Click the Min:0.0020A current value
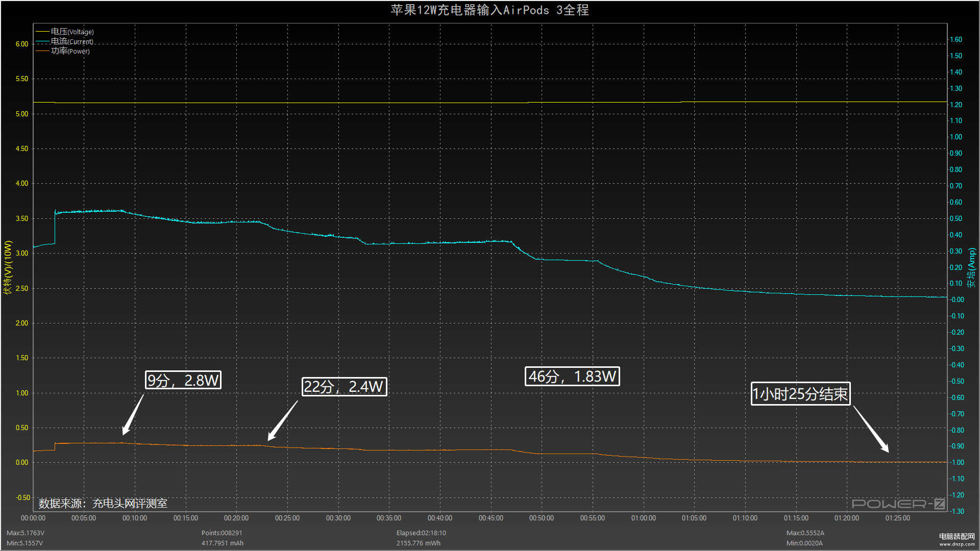Image resolution: width=980 pixels, height=551 pixels. [804, 543]
